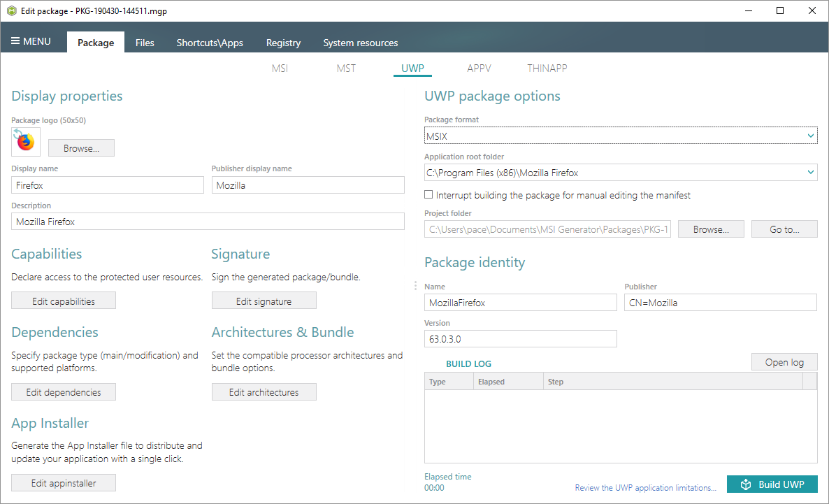Screen dimensions: 829x504
Task: Select the MST sub-tab
Action: click(346, 69)
